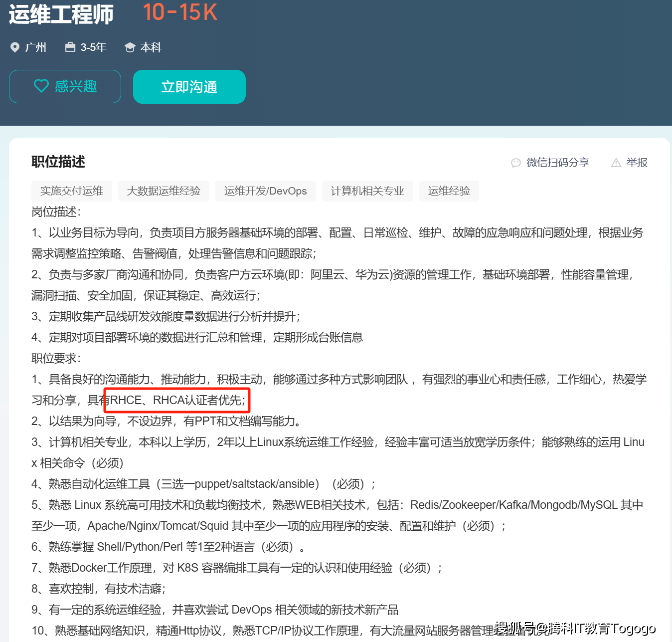The height and width of the screenshot is (642, 672).
Task: Open the 微信扫码分享 link
Action: (558, 162)
